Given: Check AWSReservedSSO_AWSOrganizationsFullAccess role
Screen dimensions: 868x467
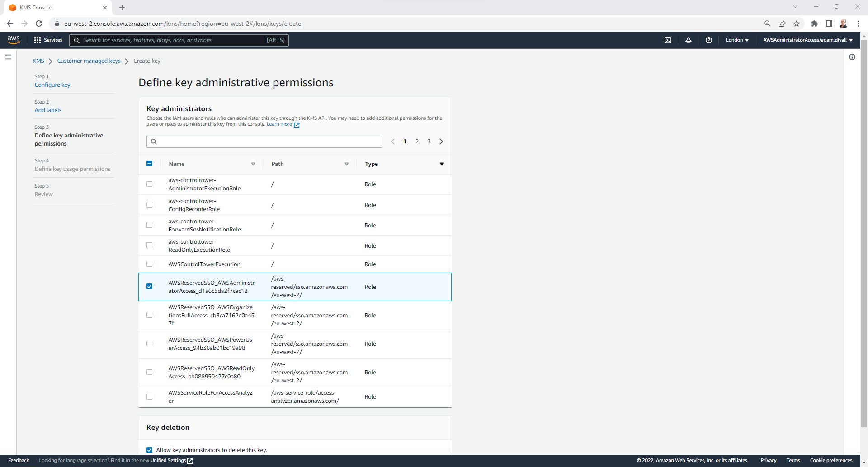Looking at the screenshot, I should 149,315.
